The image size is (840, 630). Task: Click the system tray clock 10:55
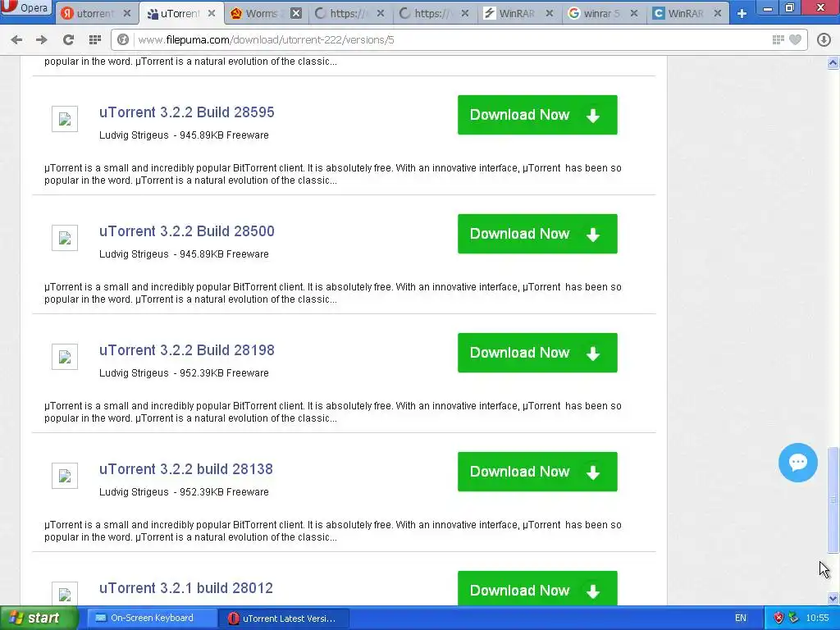[818, 619]
